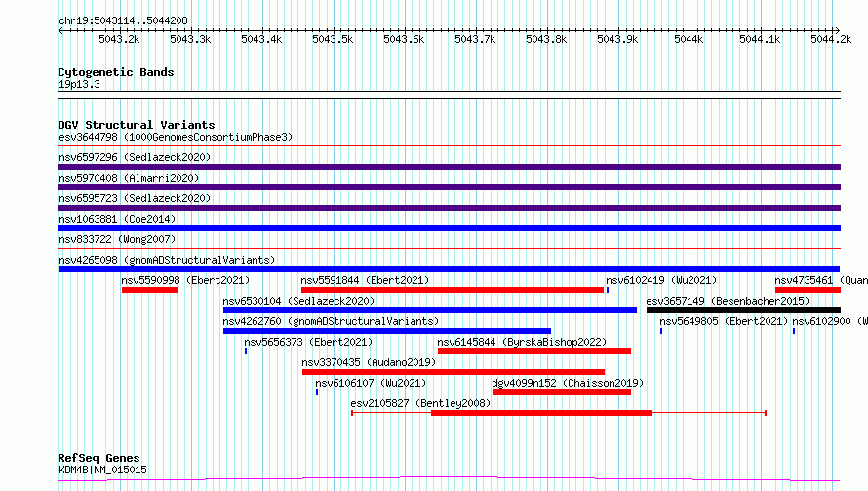Open the DGV Structural Variants track heading

137,125
